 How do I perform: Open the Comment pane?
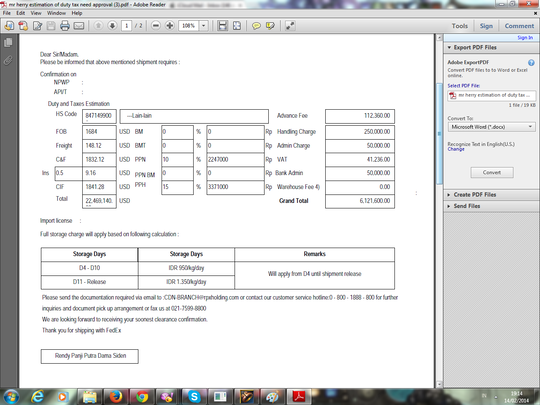(x=519, y=26)
